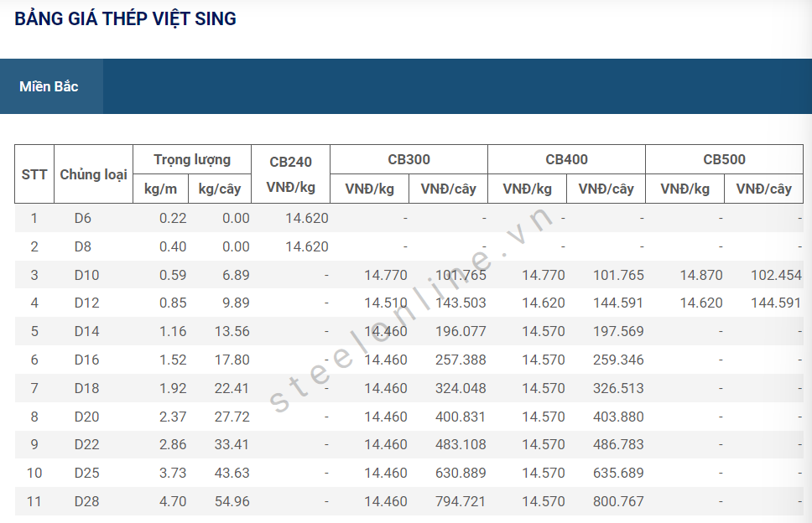This screenshot has height=523, width=812.
Task: Click the 259.346 value in D16 row
Action: click(618, 360)
